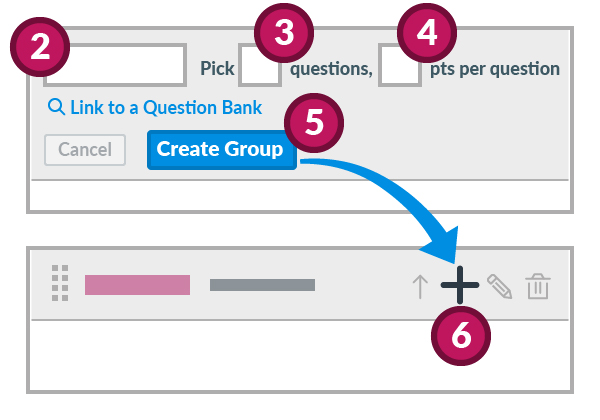Click the pink group title bar

[137, 285]
